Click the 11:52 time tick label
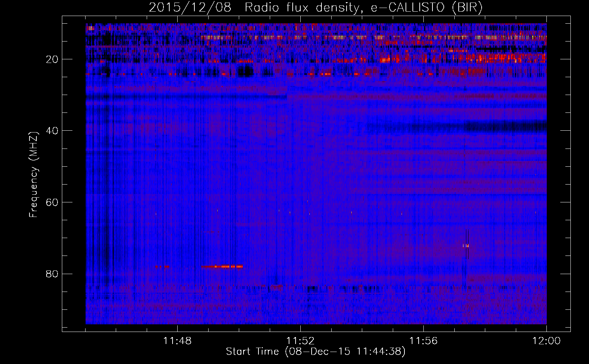Viewport: 589px width, 364px height. [300, 341]
